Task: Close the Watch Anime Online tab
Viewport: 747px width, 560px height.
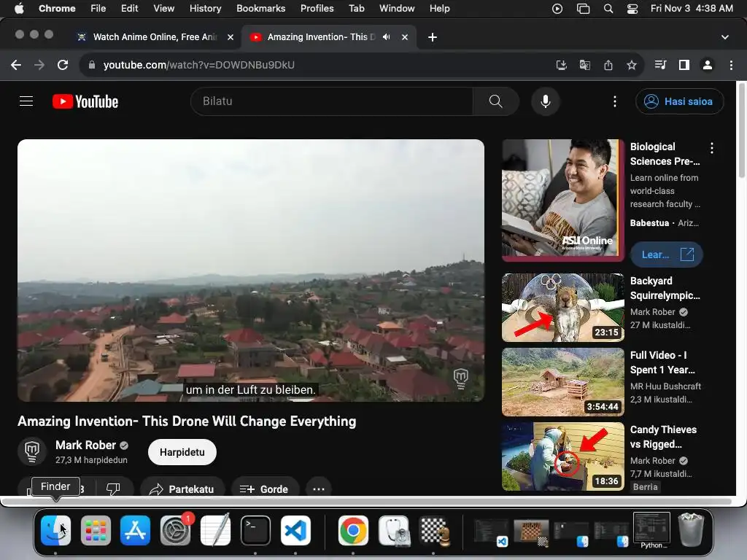Action: (x=231, y=37)
